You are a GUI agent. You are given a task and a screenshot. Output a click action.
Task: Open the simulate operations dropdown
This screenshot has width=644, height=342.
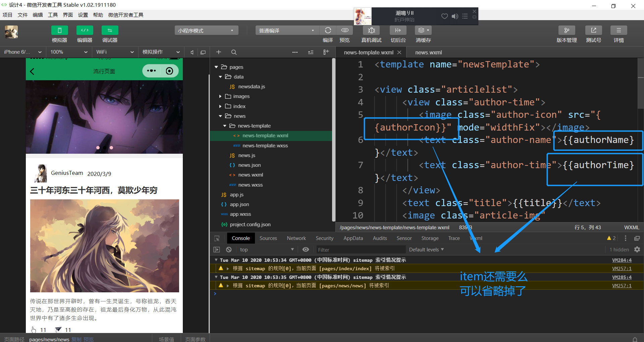[161, 52]
